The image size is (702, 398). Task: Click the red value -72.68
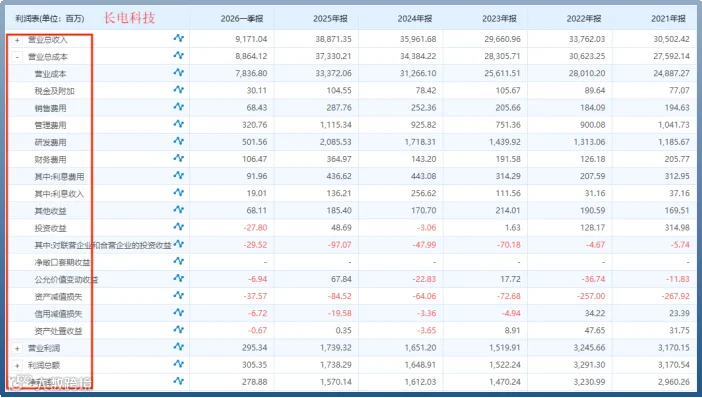(509, 296)
